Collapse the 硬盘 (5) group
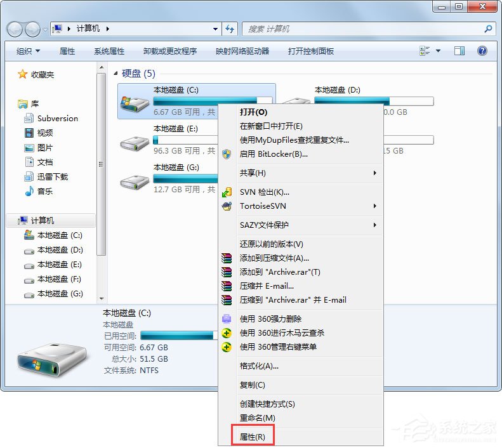The width and height of the screenshot is (502, 448). click(116, 74)
